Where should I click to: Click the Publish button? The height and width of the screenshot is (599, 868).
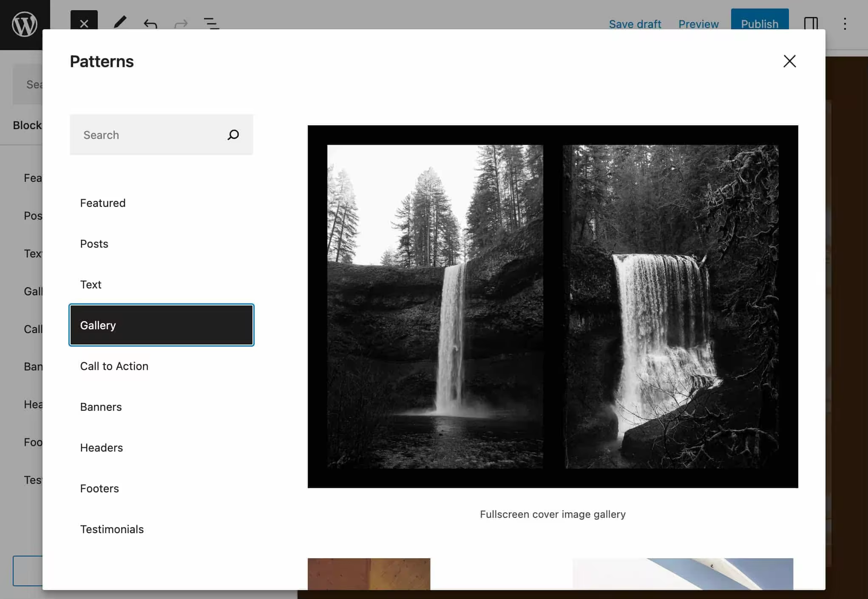[x=760, y=20]
